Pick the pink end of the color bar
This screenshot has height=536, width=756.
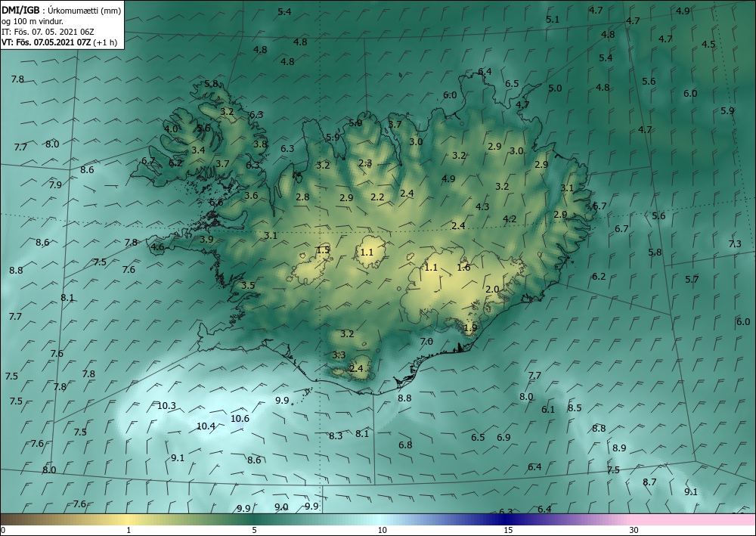(694, 519)
